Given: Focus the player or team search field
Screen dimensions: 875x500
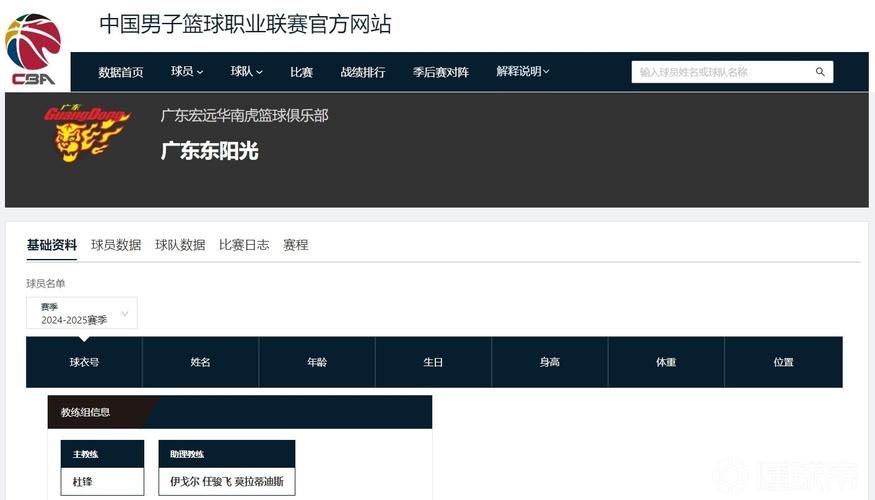Looking at the screenshot, I should tap(732, 72).
